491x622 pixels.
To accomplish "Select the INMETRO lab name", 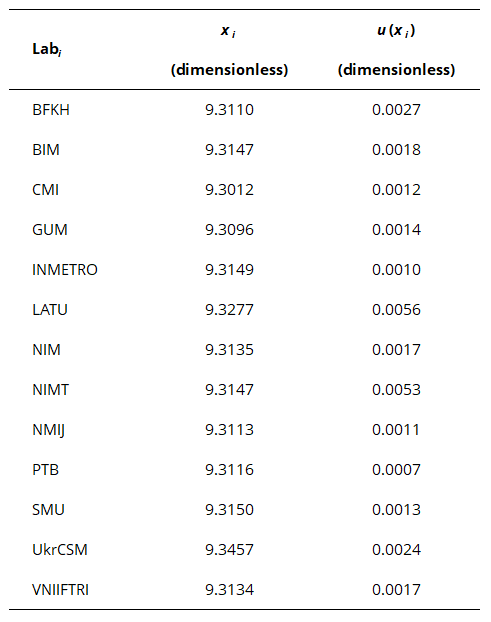I will click(x=65, y=270).
